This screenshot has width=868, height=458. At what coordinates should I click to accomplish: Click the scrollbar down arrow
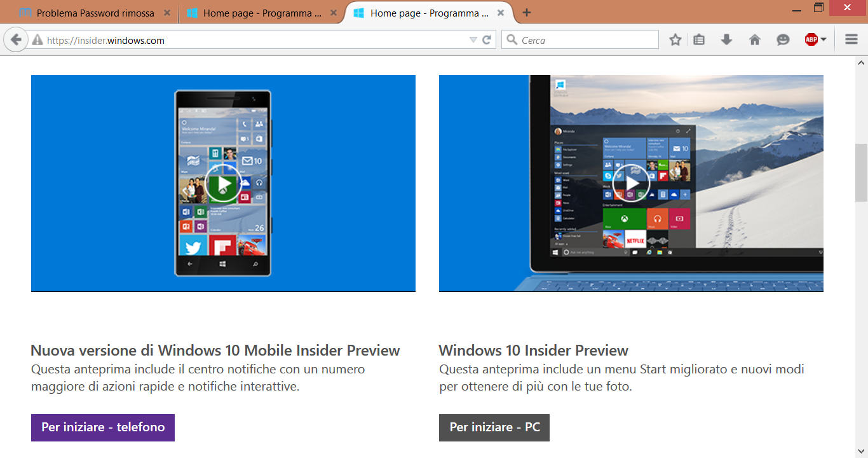[862, 452]
